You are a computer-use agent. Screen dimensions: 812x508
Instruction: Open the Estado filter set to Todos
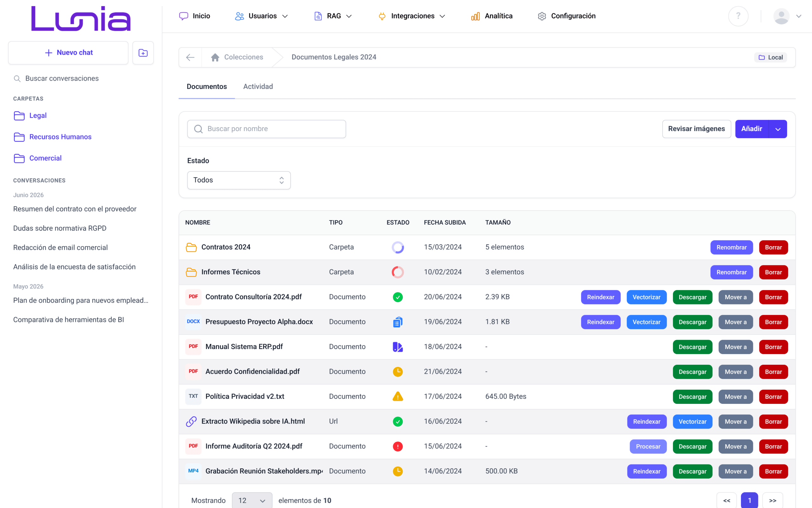pos(239,180)
